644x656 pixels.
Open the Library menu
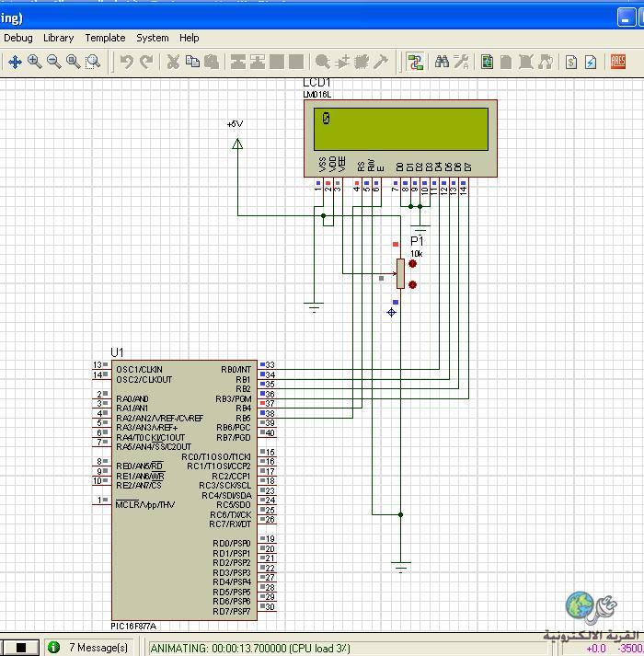(59, 38)
